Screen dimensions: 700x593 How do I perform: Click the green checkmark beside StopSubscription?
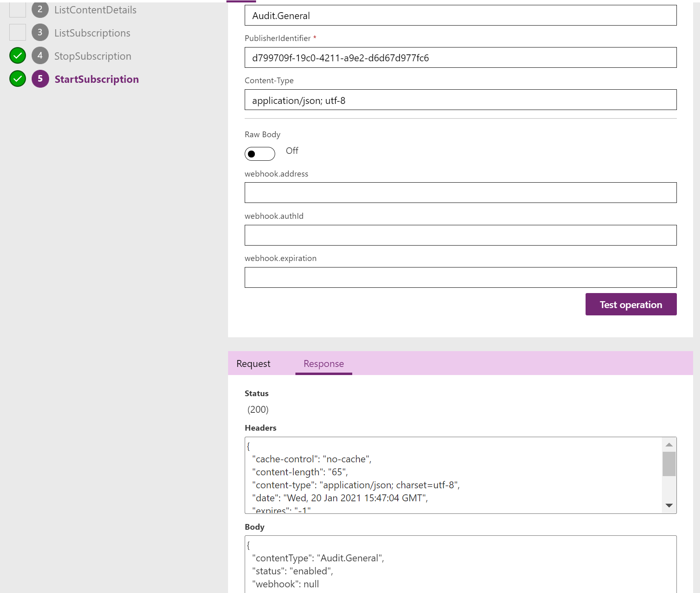coord(17,55)
